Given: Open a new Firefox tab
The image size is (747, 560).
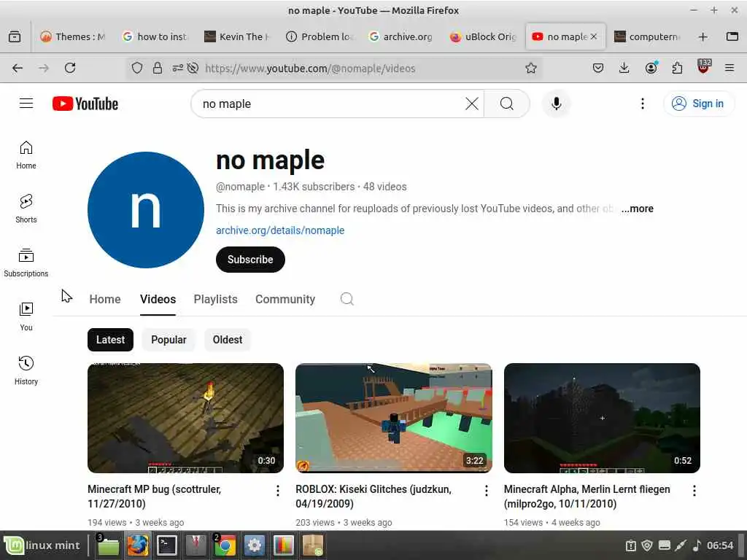Looking at the screenshot, I should [703, 36].
